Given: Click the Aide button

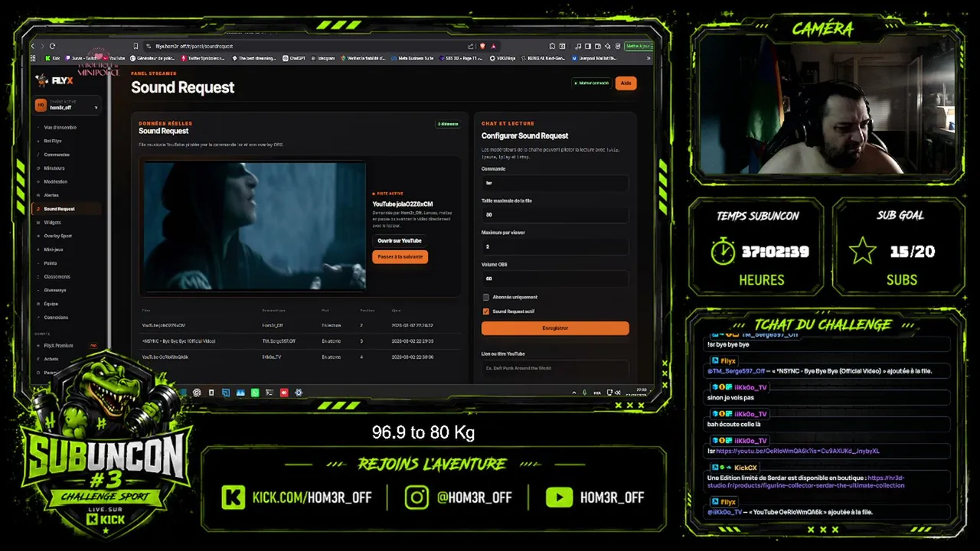Looking at the screenshot, I should pos(626,83).
